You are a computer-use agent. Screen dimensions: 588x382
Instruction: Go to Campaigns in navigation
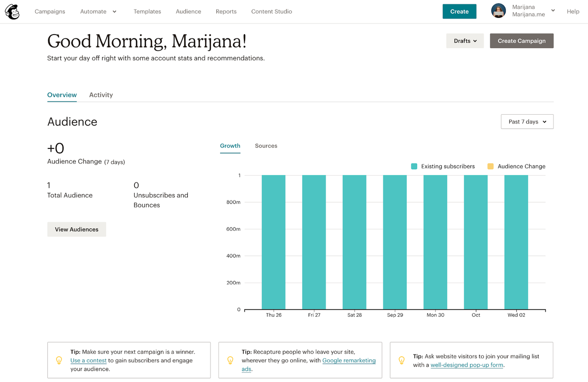(x=50, y=11)
